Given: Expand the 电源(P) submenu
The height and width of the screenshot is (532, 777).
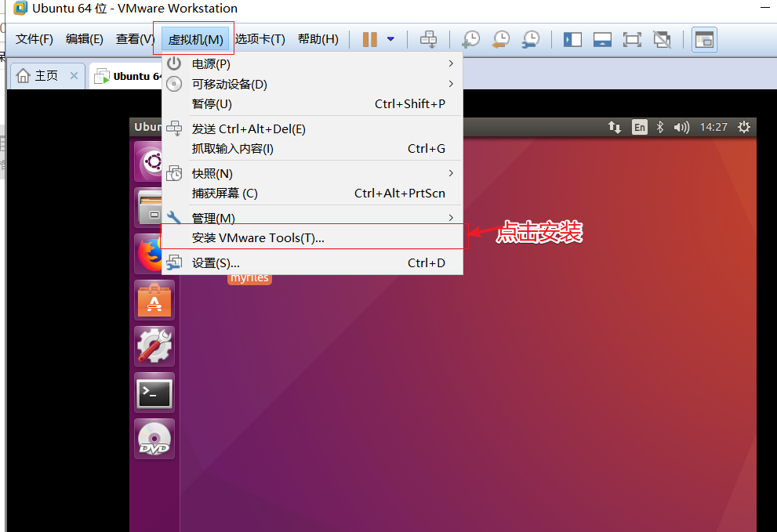Looking at the screenshot, I should (312, 64).
